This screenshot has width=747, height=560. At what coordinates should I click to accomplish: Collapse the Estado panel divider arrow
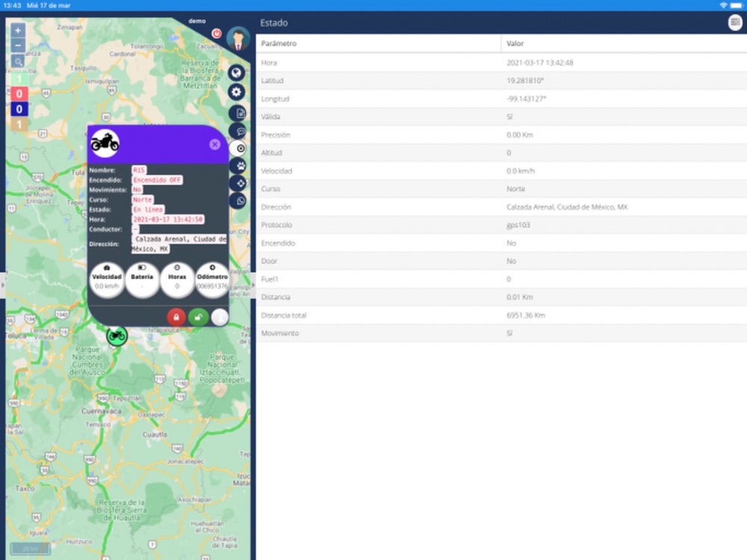(253, 285)
